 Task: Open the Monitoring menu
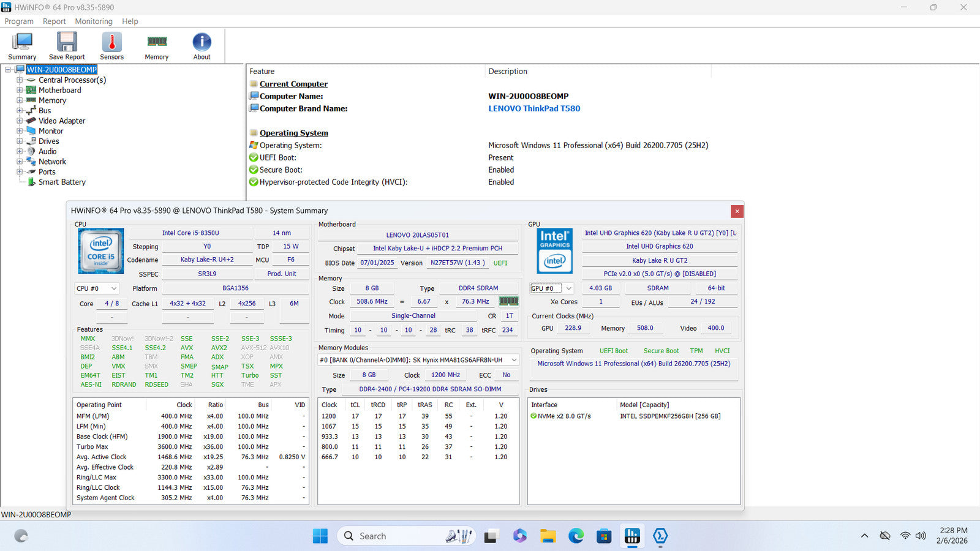click(94, 21)
